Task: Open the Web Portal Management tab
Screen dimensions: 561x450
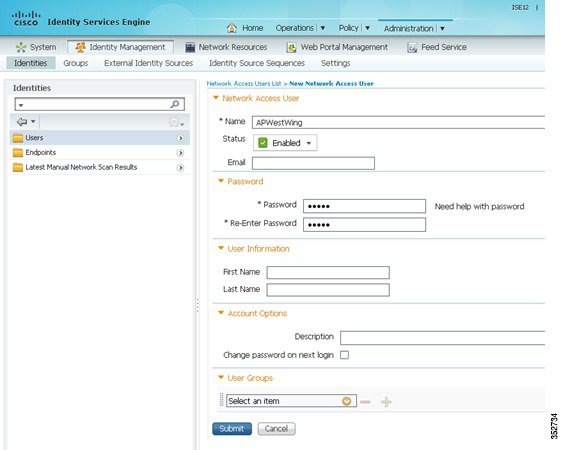Action: tap(337, 47)
